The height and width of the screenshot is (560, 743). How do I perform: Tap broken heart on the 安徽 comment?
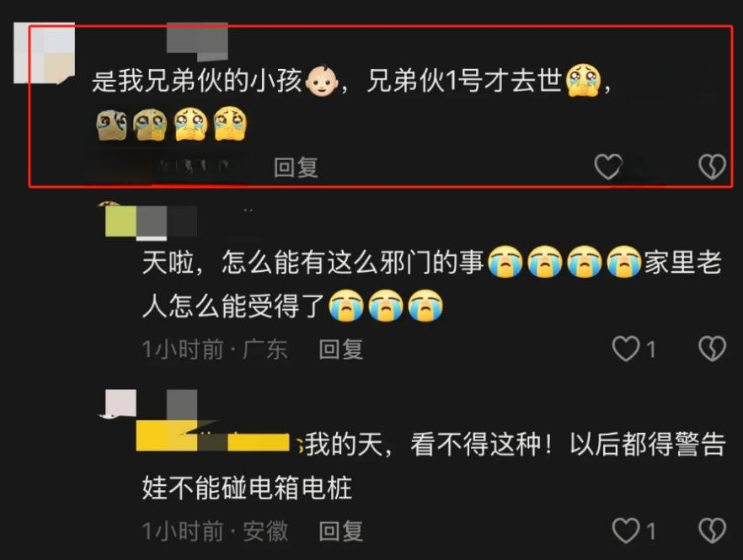tap(712, 531)
